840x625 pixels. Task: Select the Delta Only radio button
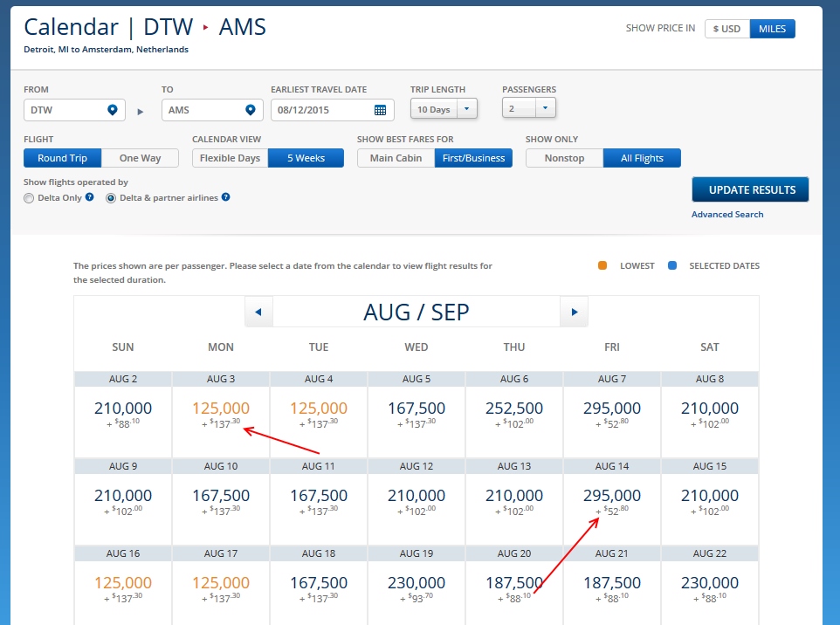pos(27,197)
